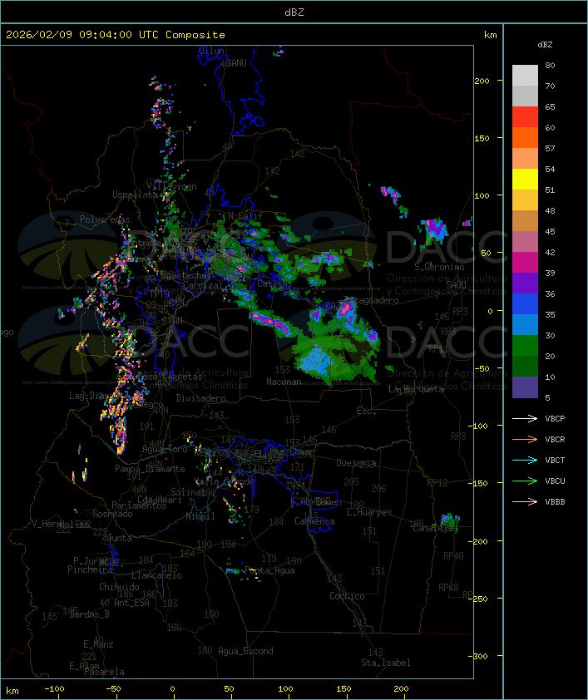Pick the tan 45-48 dBZ swatch
Image resolution: width=588 pixels, height=700 pixels.
click(525, 220)
